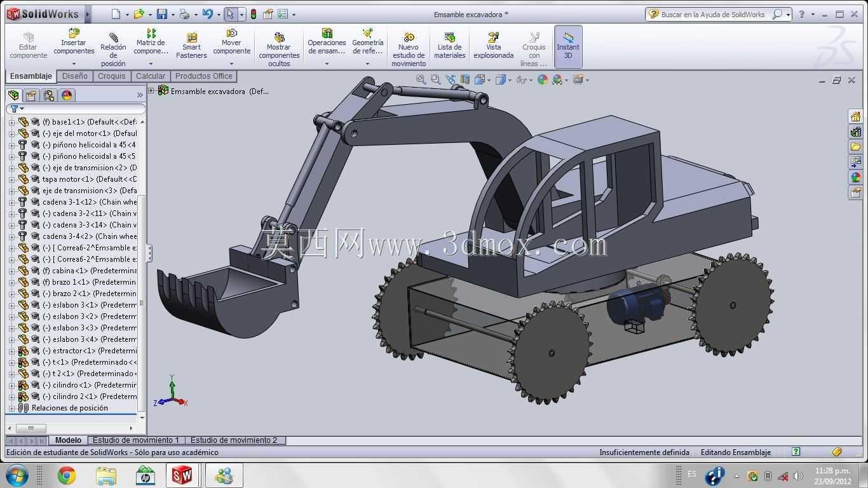Click Zoom to fit in view toolbar

[x=421, y=79]
